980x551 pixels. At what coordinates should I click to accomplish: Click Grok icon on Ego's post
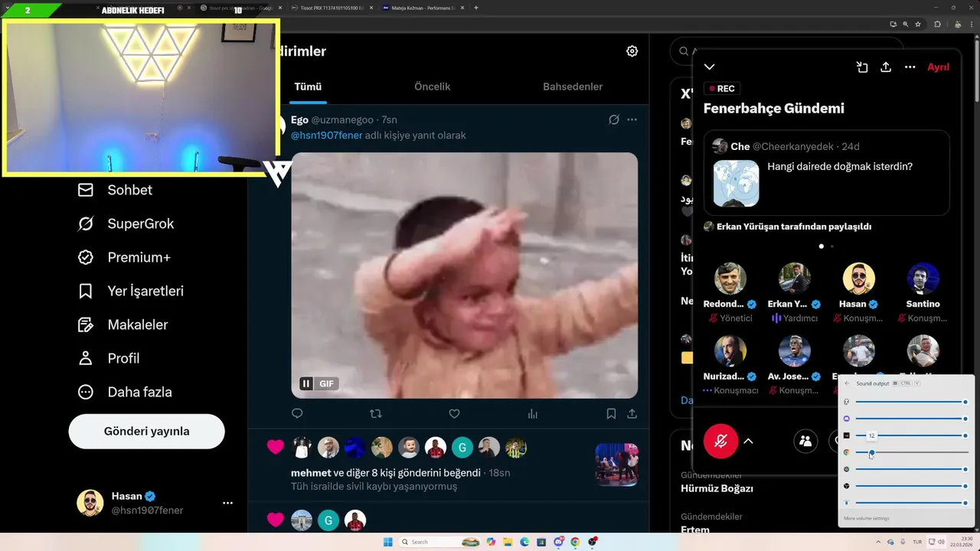pyautogui.click(x=613, y=119)
